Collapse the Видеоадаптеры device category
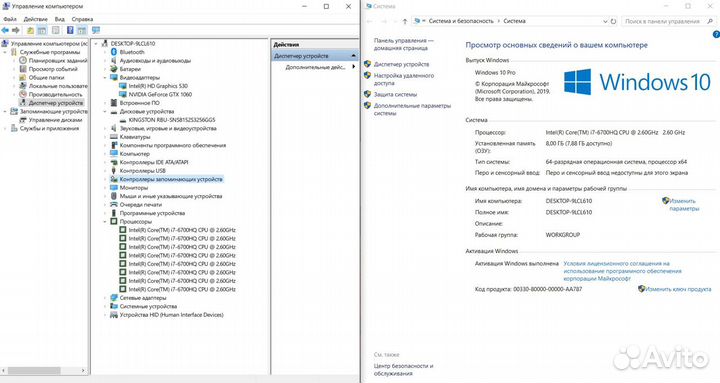Viewport: 720px width, 383px height. pyautogui.click(x=105, y=78)
